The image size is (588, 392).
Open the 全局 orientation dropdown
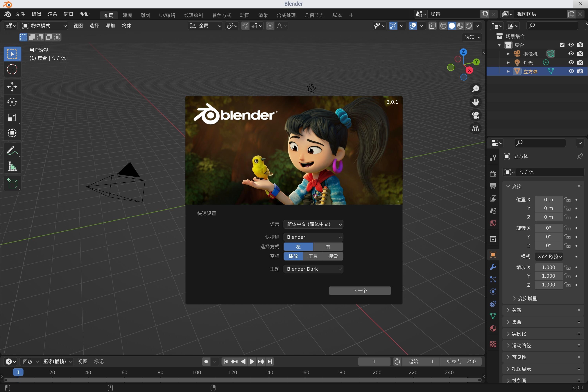click(205, 26)
